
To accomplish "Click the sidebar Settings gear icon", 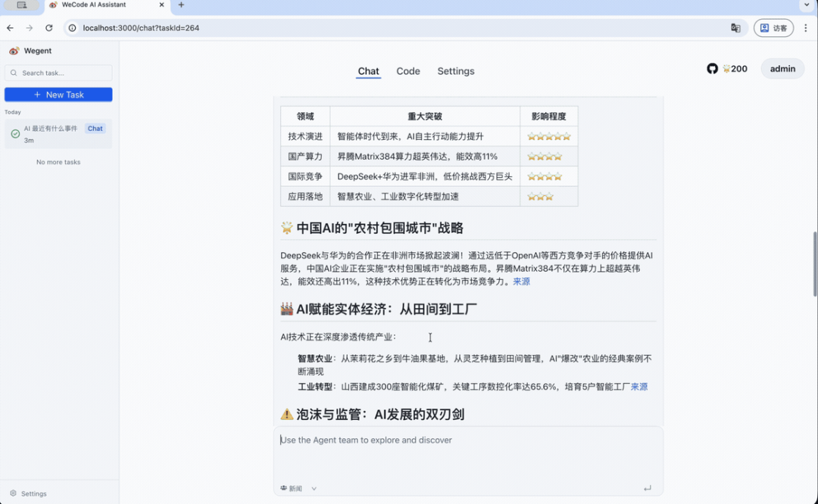I will pyautogui.click(x=13, y=493).
